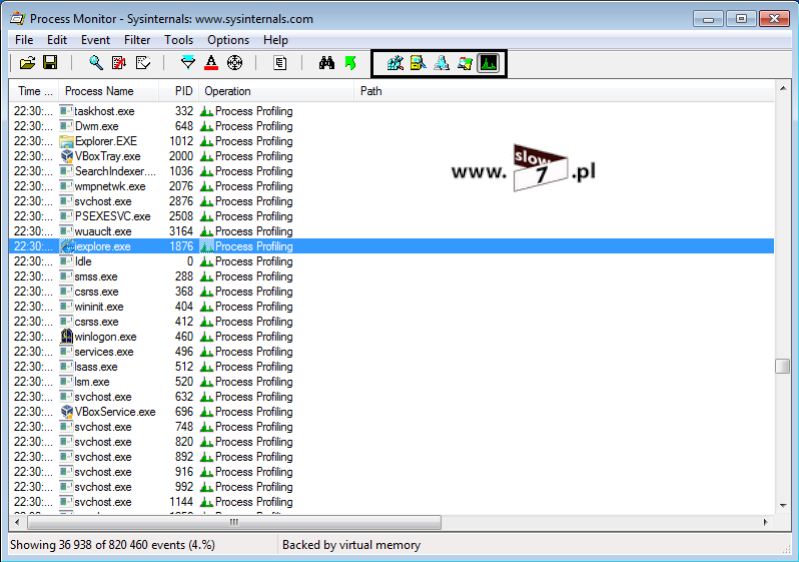Viewport: 799px width, 562px height.
Task: Click PID 368 csrss.exe row
Action: 391,291
